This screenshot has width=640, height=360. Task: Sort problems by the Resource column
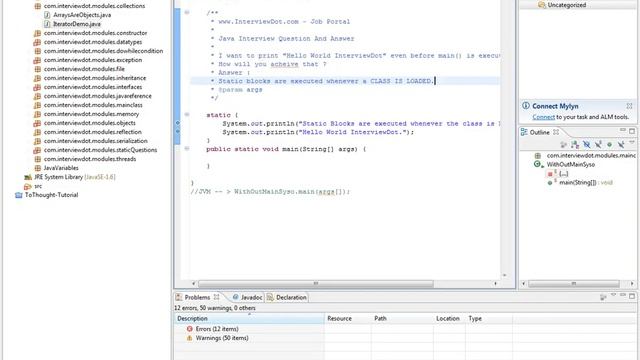[348, 318]
